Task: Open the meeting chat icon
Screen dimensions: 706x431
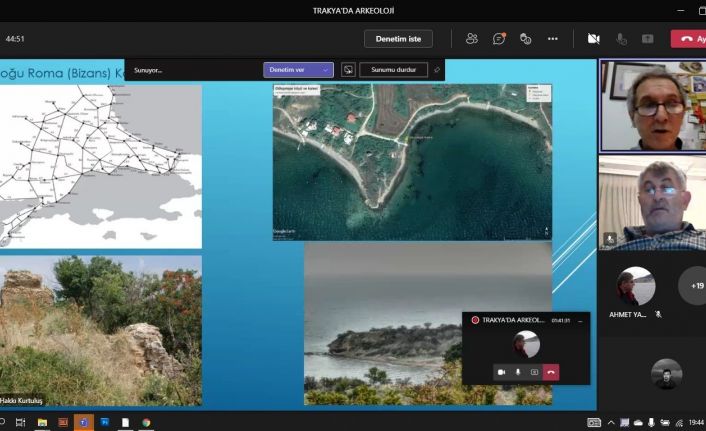Action: 498,39
